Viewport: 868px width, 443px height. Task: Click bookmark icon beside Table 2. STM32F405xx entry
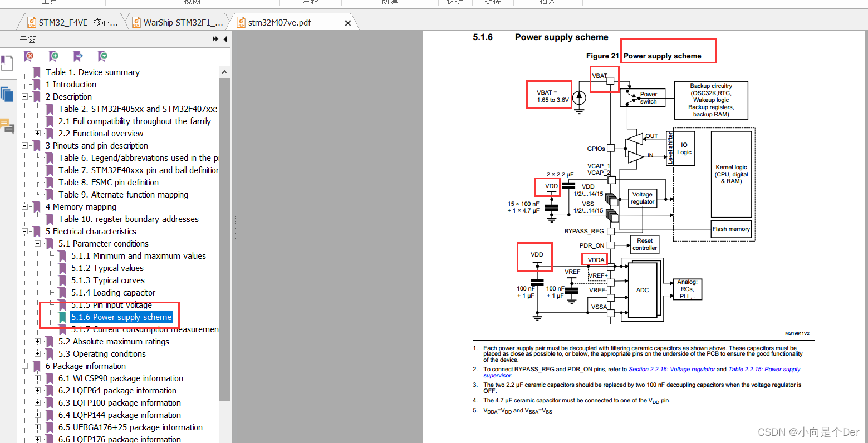pos(50,109)
